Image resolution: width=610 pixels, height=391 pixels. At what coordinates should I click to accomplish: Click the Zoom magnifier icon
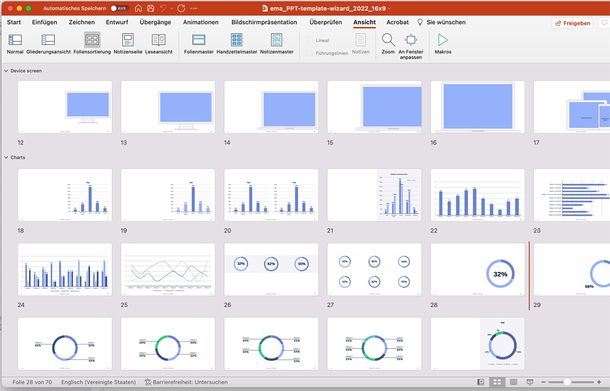click(x=388, y=40)
